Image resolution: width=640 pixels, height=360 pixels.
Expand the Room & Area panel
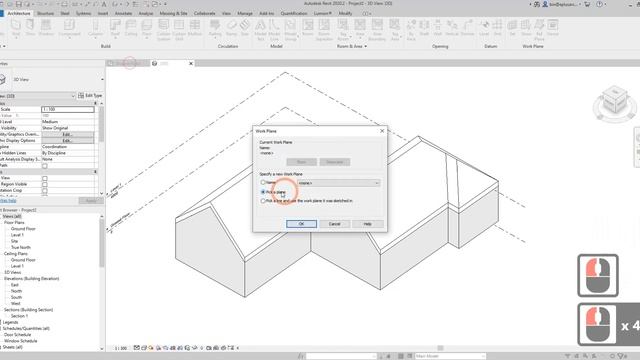(352, 47)
